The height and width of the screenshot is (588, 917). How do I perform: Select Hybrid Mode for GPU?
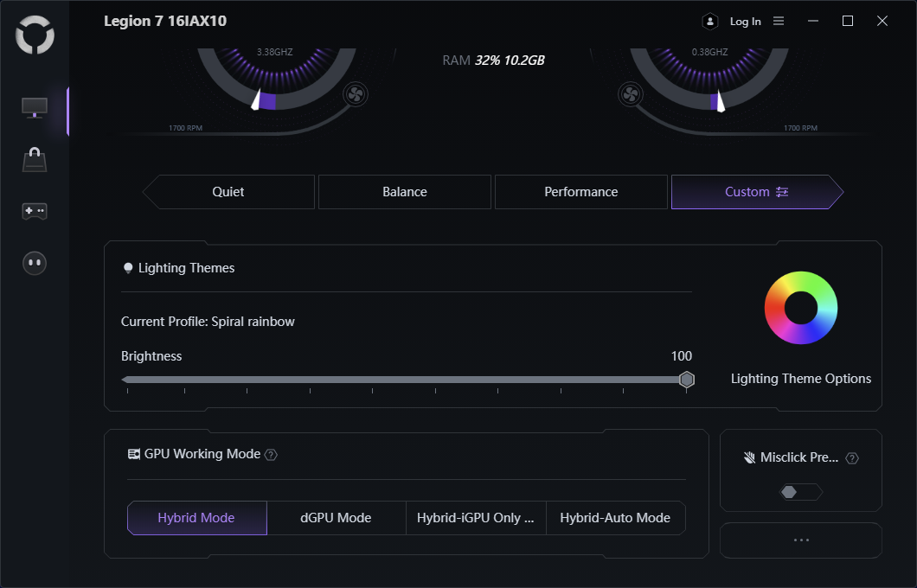[197, 518]
